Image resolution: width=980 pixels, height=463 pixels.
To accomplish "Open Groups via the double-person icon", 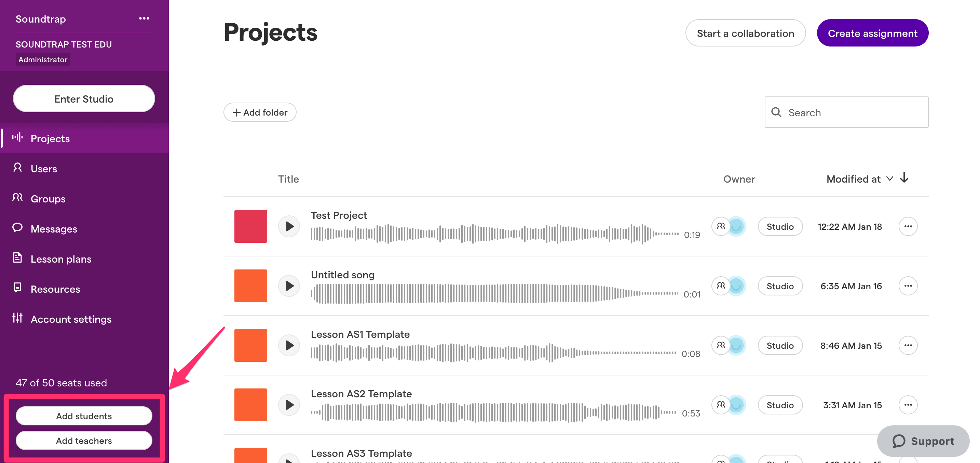I will [17, 198].
